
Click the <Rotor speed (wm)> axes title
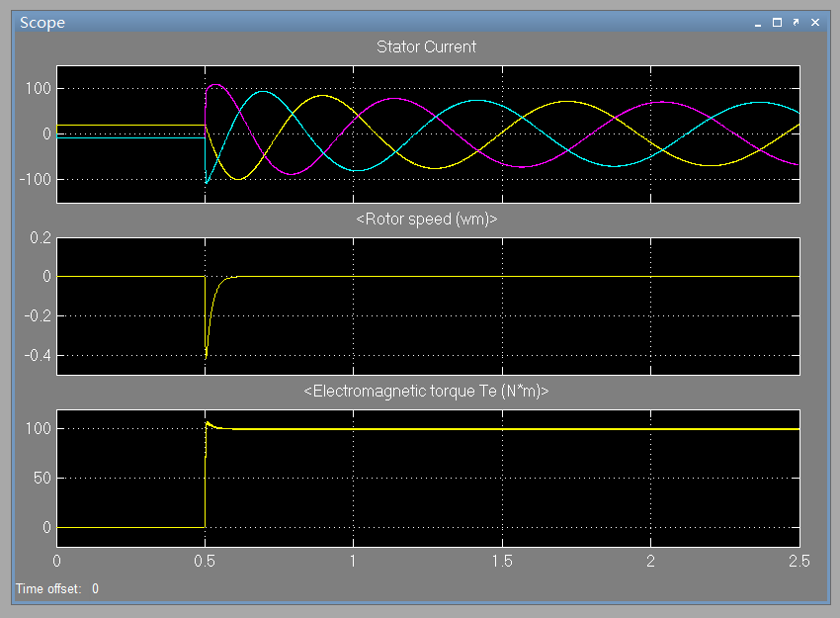427,220
